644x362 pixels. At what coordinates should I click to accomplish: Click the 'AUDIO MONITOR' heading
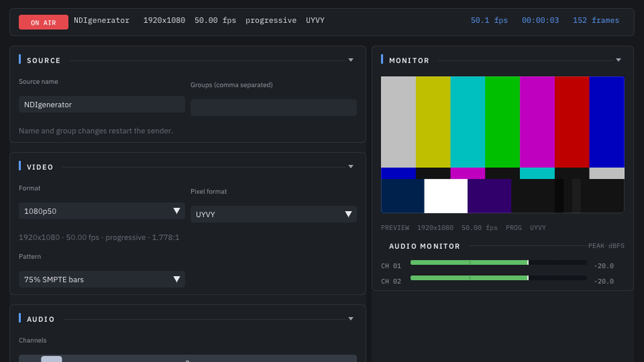[425, 246]
